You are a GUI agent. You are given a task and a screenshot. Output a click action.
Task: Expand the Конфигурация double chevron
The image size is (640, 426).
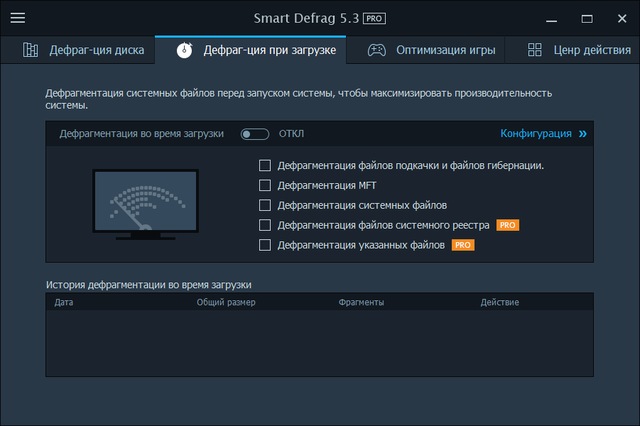[x=582, y=133]
